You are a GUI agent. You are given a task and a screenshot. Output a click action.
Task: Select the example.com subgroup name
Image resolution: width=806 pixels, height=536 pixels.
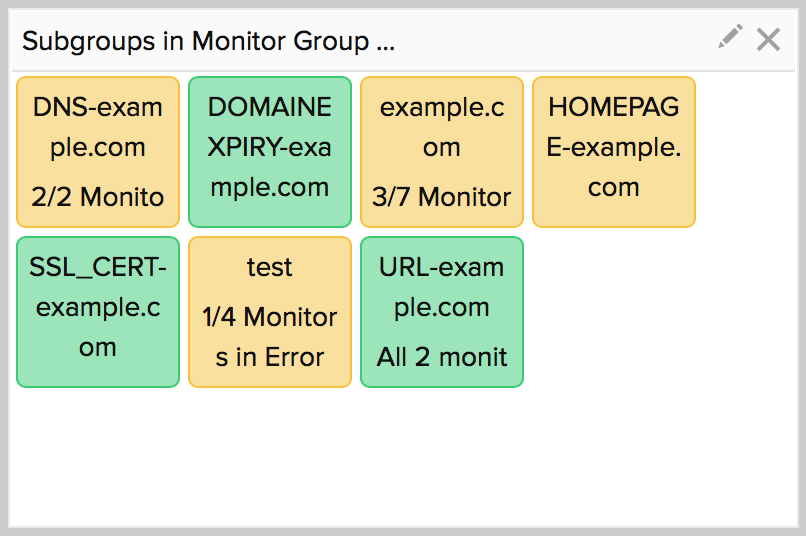coord(441,127)
